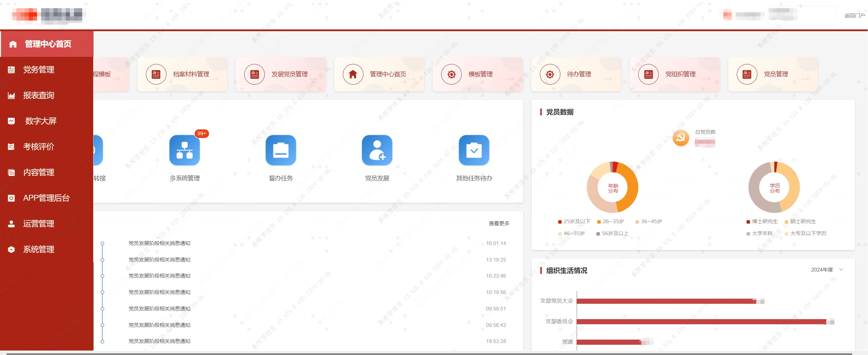Screen dimensions: 868x355
Task: Click the home icon in sidebar header
Action: 13,44
